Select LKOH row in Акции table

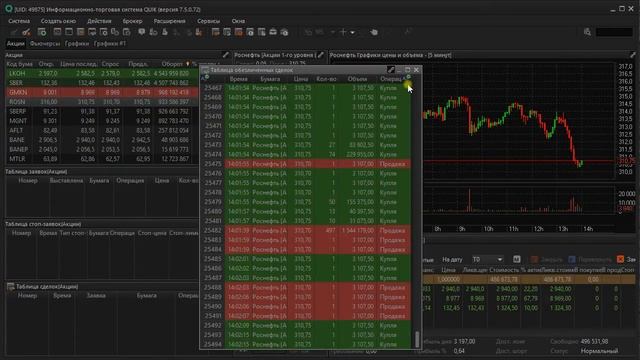[x=102, y=73]
